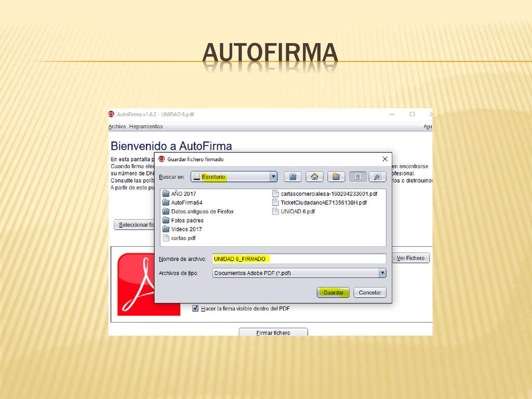532x399 pixels.
Task: Open the Herramientas menu
Action: pyautogui.click(x=146, y=126)
